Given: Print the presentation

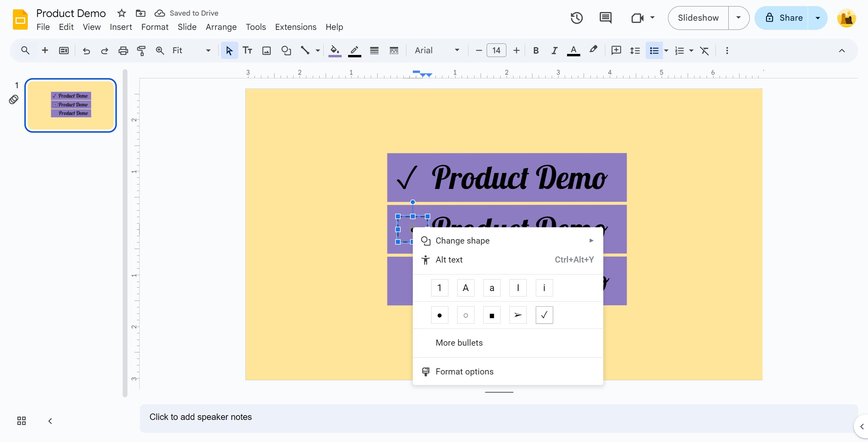Looking at the screenshot, I should tap(123, 51).
